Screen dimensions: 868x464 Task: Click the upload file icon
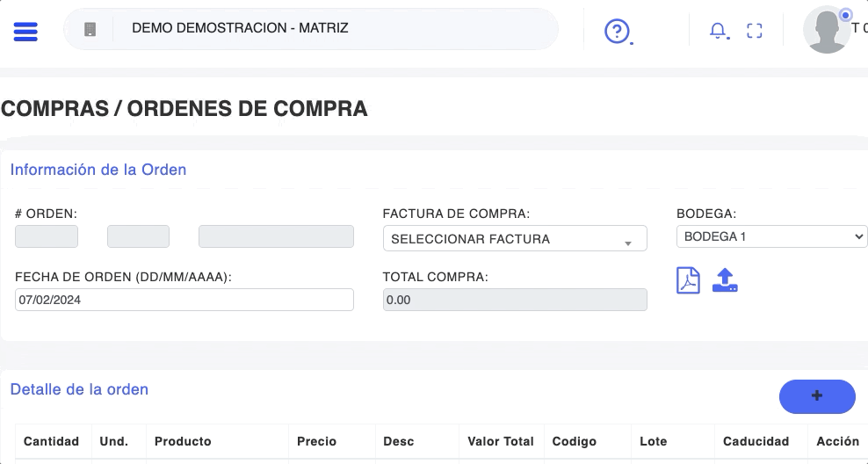click(x=725, y=280)
